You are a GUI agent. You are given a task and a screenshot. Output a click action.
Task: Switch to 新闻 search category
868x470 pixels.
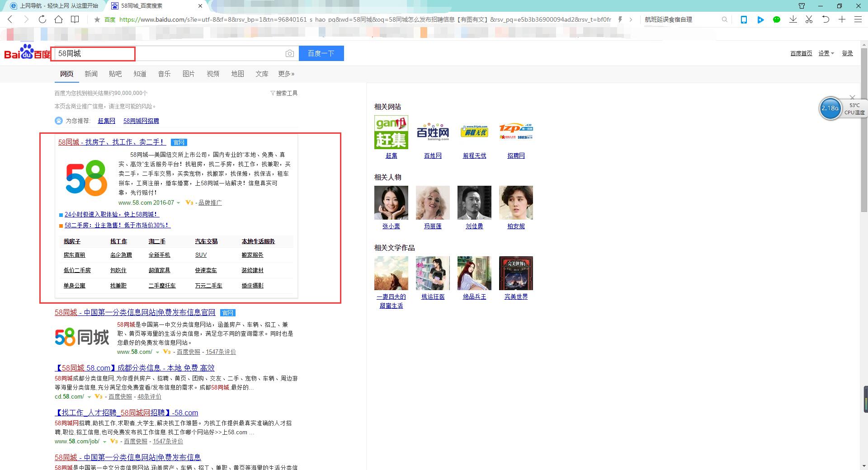click(91, 74)
